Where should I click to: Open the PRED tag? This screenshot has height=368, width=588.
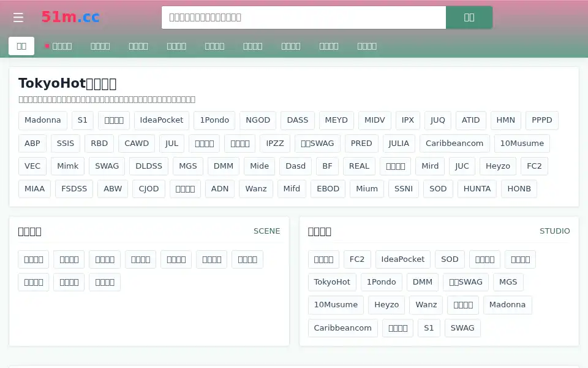click(x=361, y=144)
